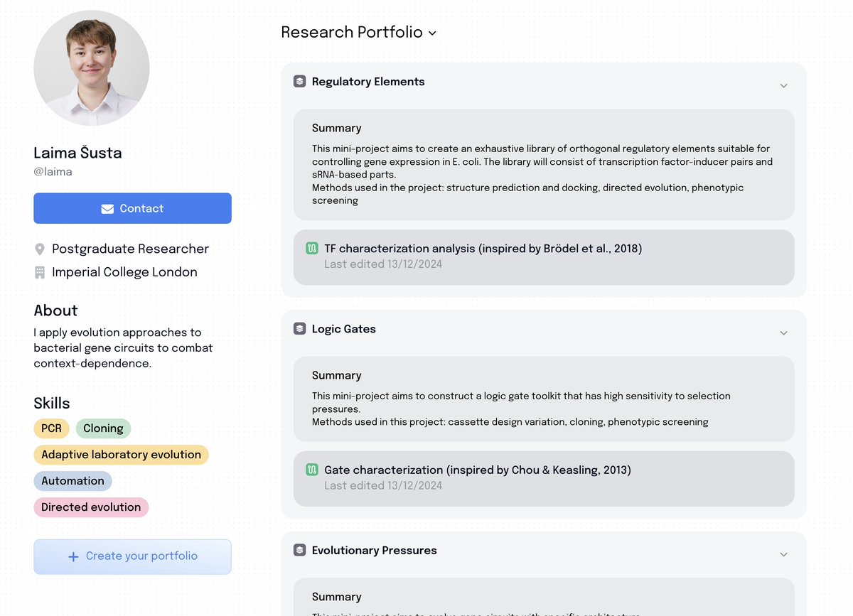Click the green notebook icon for Gate characterization
Viewport: 853px width, 616px height.
[x=312, y=470]
